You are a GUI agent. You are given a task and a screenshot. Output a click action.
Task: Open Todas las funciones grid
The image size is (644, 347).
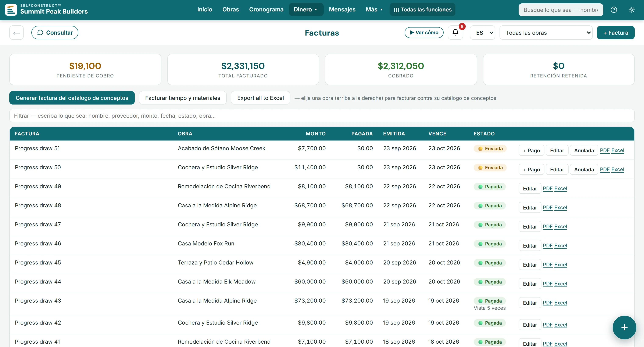click(422, 10)
